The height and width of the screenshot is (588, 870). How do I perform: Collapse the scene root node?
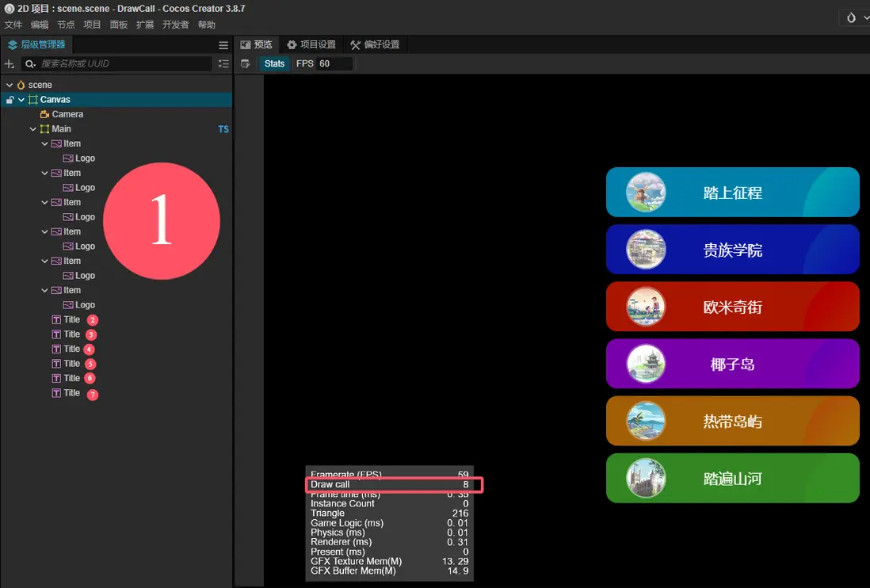click(x=10, y=85)
